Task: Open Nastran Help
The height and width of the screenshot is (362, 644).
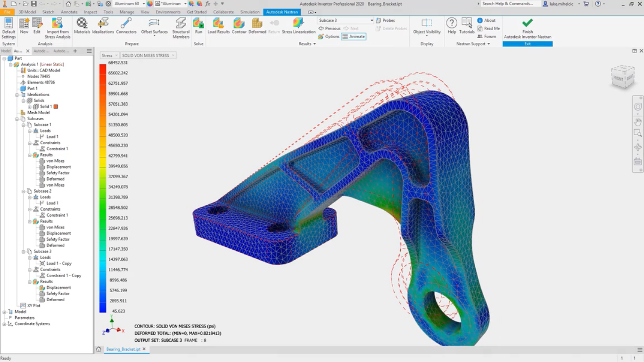Action: [x=452, y=26]
